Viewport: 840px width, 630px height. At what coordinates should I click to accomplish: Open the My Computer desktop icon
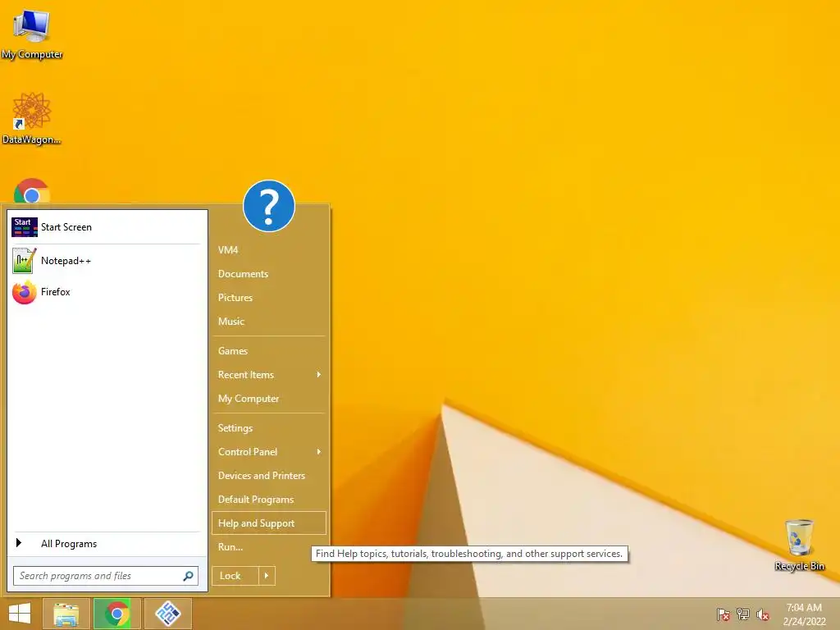click(x=32, y=34)
